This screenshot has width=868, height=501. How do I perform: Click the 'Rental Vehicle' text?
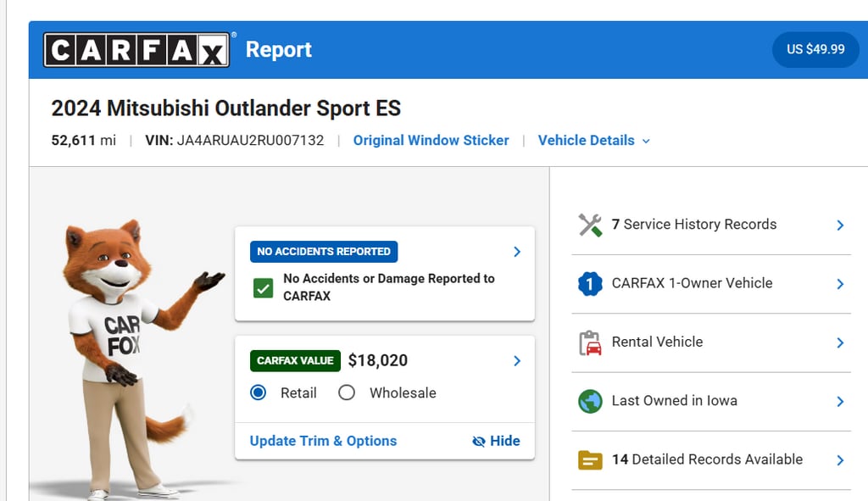pyautogui.click(x=657, y=342)
